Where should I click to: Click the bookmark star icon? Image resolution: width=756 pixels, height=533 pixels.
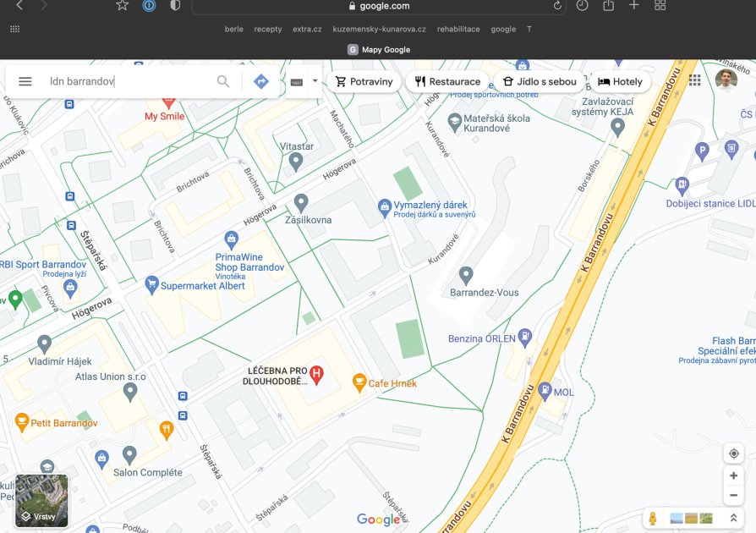[123, 6]
